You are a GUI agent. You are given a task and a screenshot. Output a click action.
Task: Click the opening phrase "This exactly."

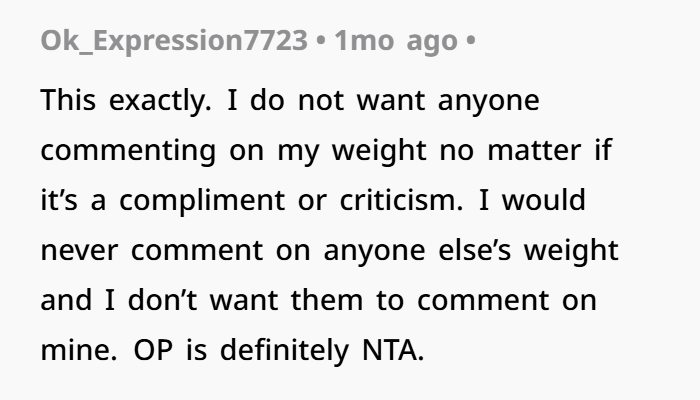(x=126, y=100)
